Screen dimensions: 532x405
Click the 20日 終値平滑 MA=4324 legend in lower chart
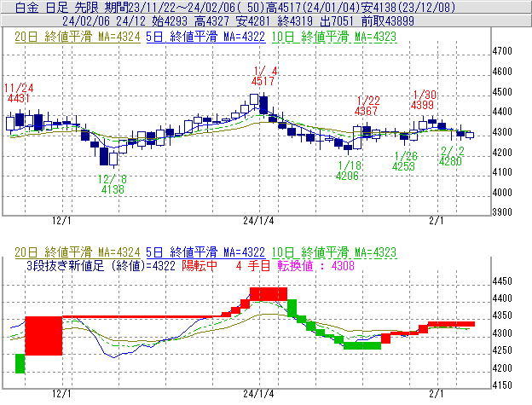pos(78,252)
